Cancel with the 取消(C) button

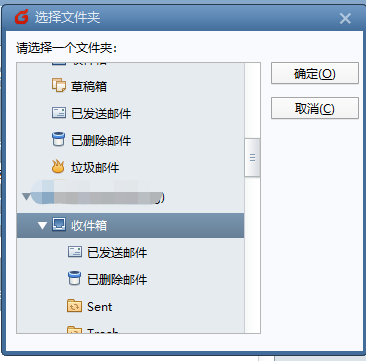click(315, 108)
